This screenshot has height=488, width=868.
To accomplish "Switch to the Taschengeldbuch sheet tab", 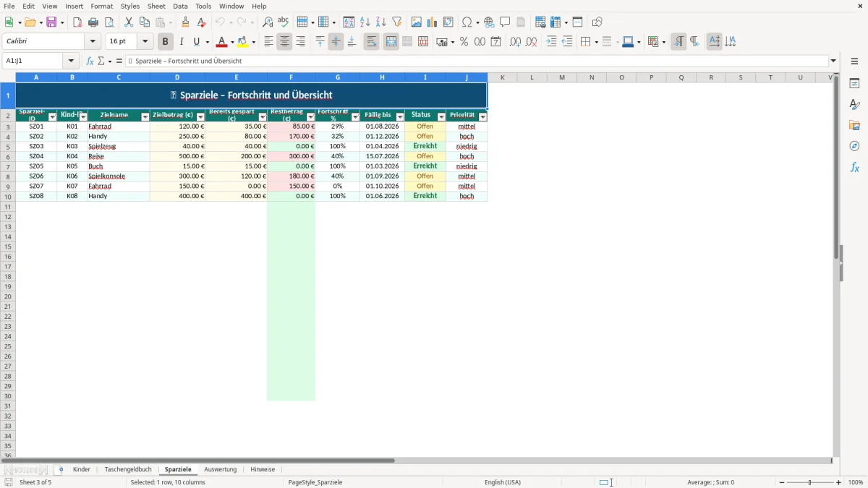I will [x=128, y=470].
